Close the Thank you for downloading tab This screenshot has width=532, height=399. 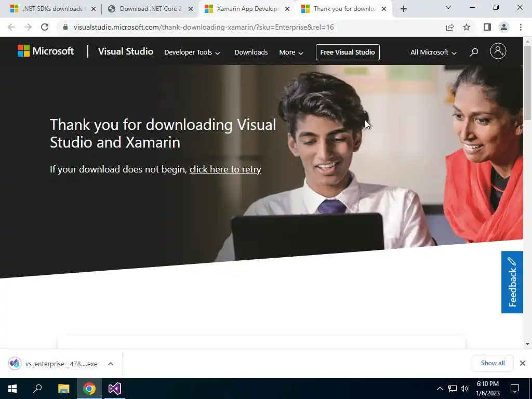pyautogui.click(x=384, y=9)
